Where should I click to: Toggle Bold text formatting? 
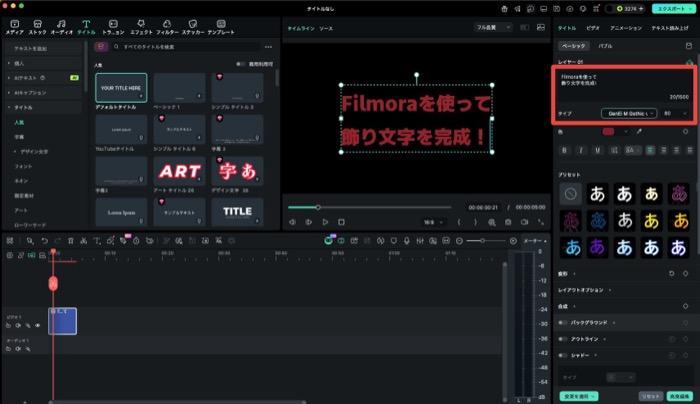point(565,150)
